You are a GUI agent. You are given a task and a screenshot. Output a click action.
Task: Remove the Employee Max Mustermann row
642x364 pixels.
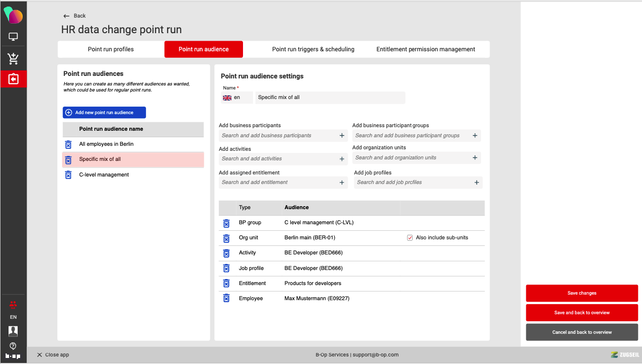click(226, 299)
